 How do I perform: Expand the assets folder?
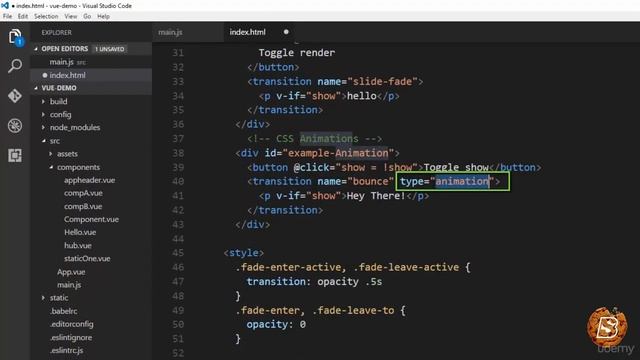(x=67, y=154)
